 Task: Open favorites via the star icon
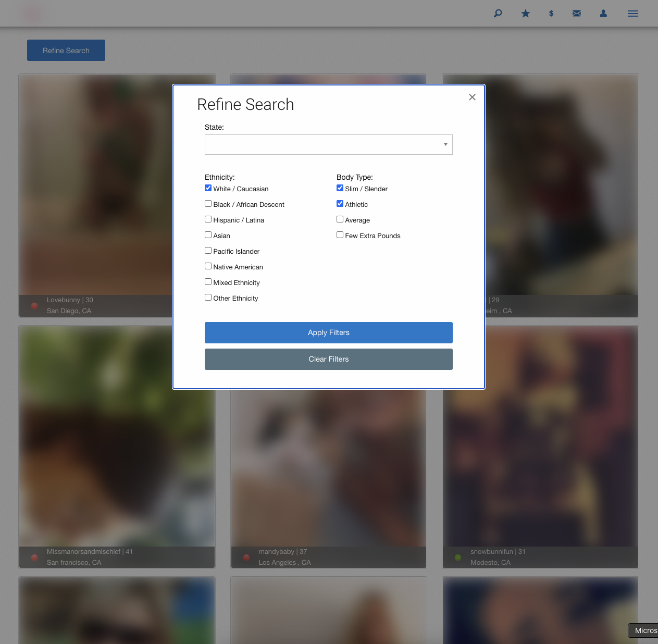click(x=525, y=14)
